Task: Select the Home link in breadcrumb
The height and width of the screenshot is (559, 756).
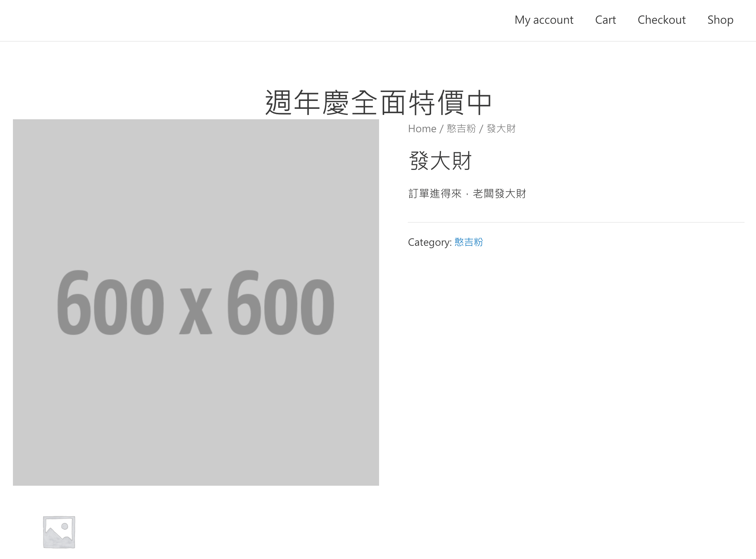Action: [x=421, y=129]
